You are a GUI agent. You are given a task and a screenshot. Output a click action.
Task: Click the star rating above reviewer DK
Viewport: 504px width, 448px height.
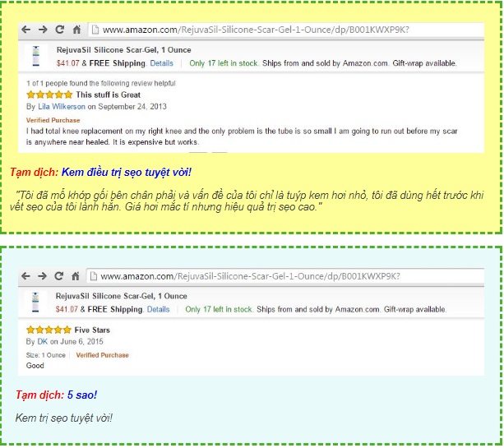[x=48, y=330]
